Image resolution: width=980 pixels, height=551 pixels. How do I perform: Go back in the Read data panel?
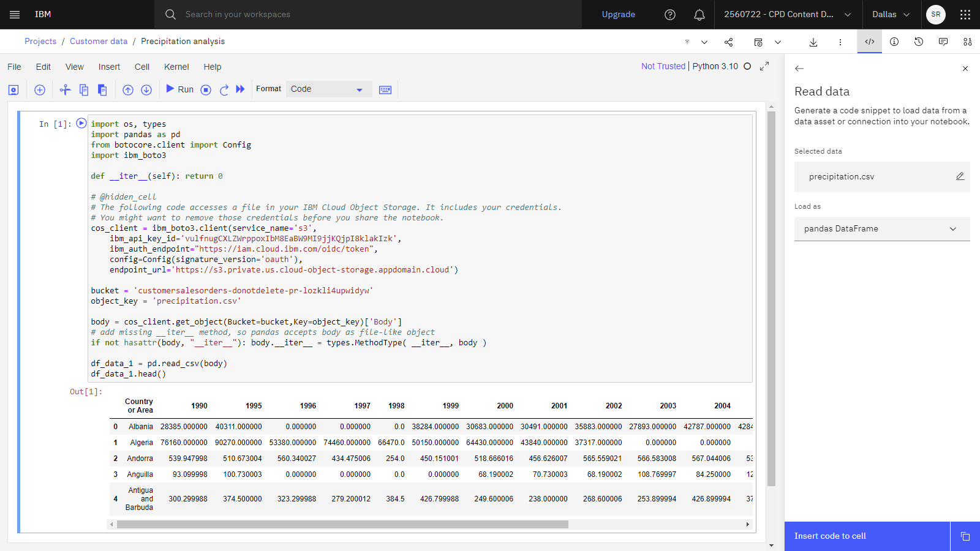point(799,69)
